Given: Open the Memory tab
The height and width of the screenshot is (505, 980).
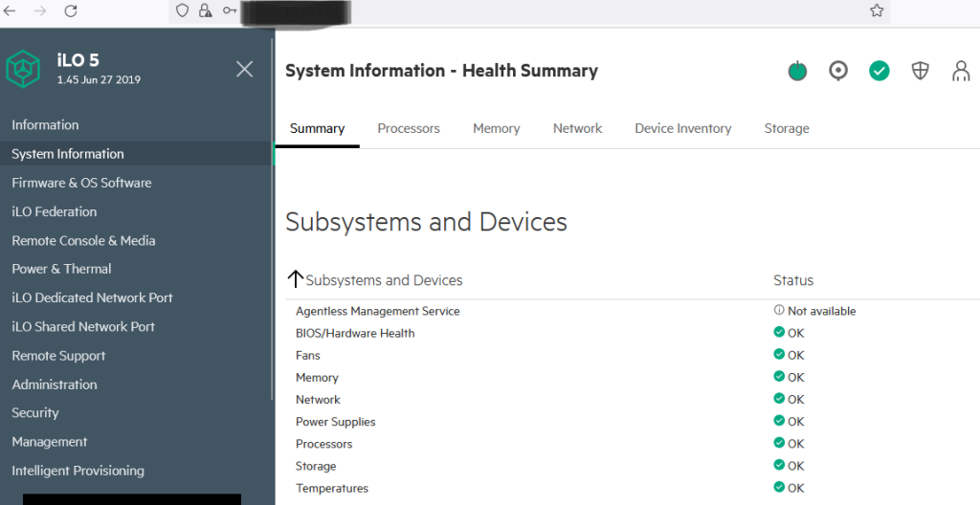Looking at the screenshot, I should point(497,128).
